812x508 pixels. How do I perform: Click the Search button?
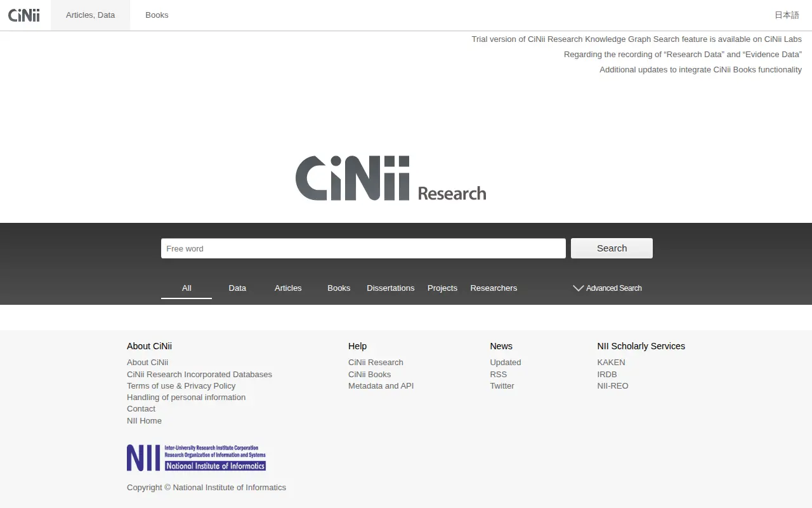(x=612, y=248)
